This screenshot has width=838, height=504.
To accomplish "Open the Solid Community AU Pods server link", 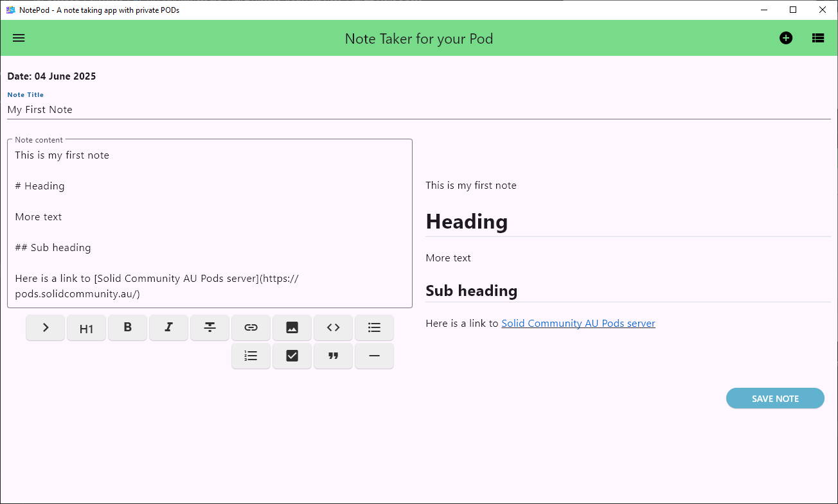I will point(578,324).
